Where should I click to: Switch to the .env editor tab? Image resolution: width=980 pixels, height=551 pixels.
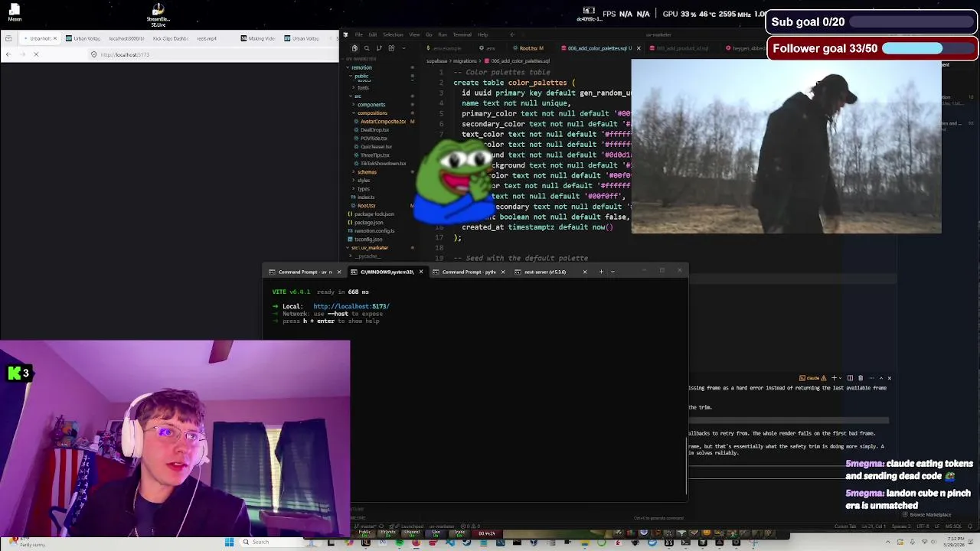pos(490,48)
